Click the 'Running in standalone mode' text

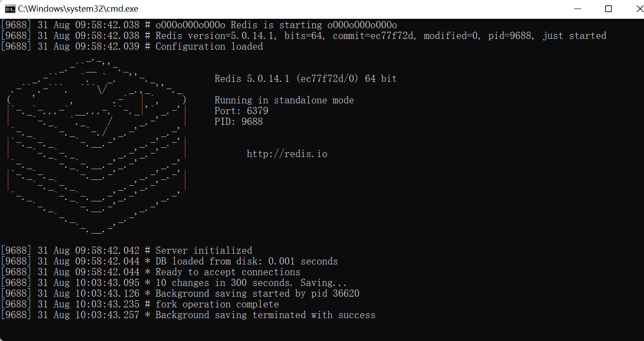point(284,100)
